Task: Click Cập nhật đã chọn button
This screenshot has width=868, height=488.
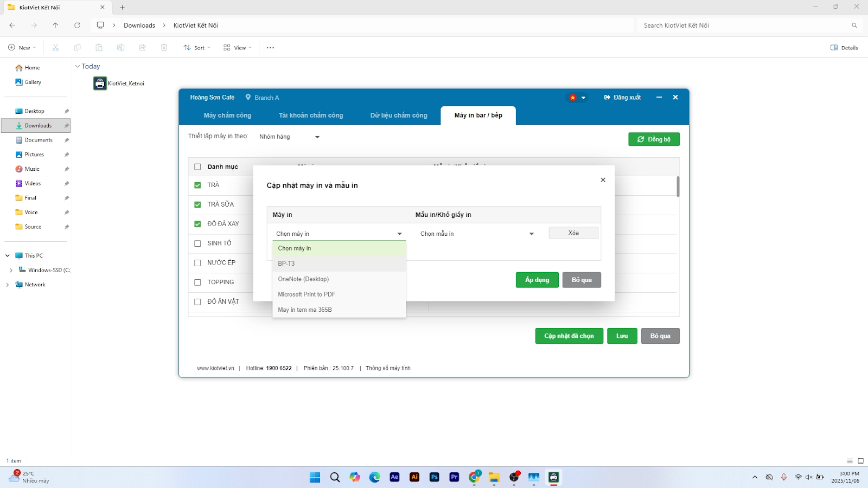Action: (x=569, y=336)
